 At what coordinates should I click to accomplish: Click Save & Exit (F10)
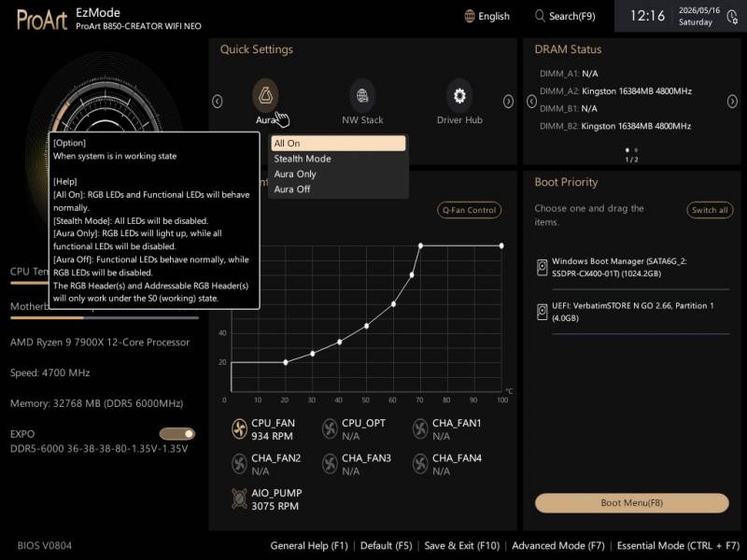click(x=462, y=546)
